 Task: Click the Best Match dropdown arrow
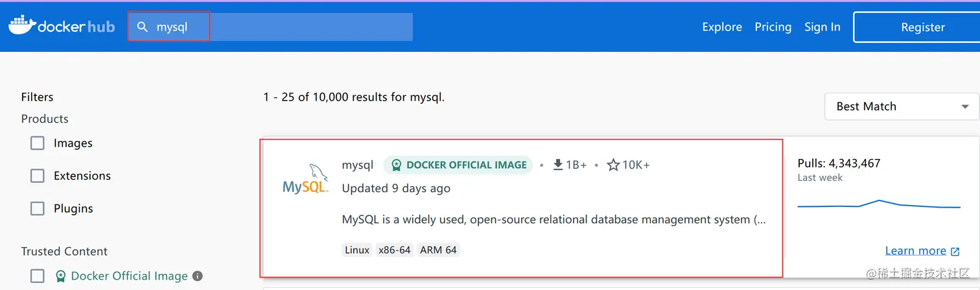(965, 106)
